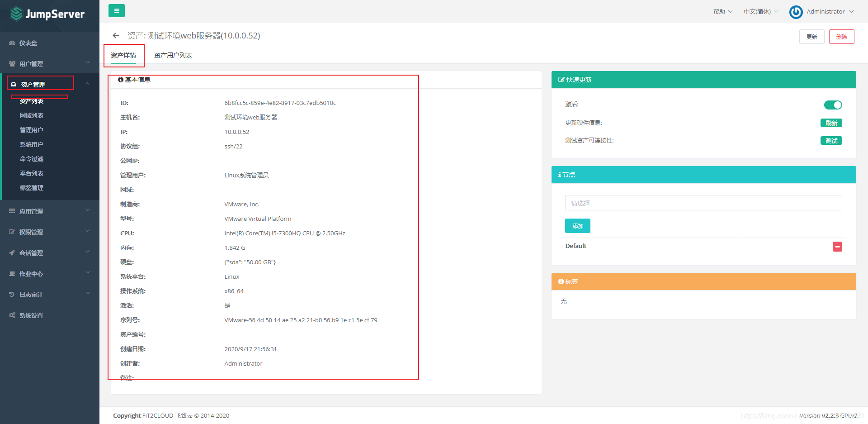Click the Administrator avatar icon
Viewport: 868px width, 424px height.
[x=796, y=12]
